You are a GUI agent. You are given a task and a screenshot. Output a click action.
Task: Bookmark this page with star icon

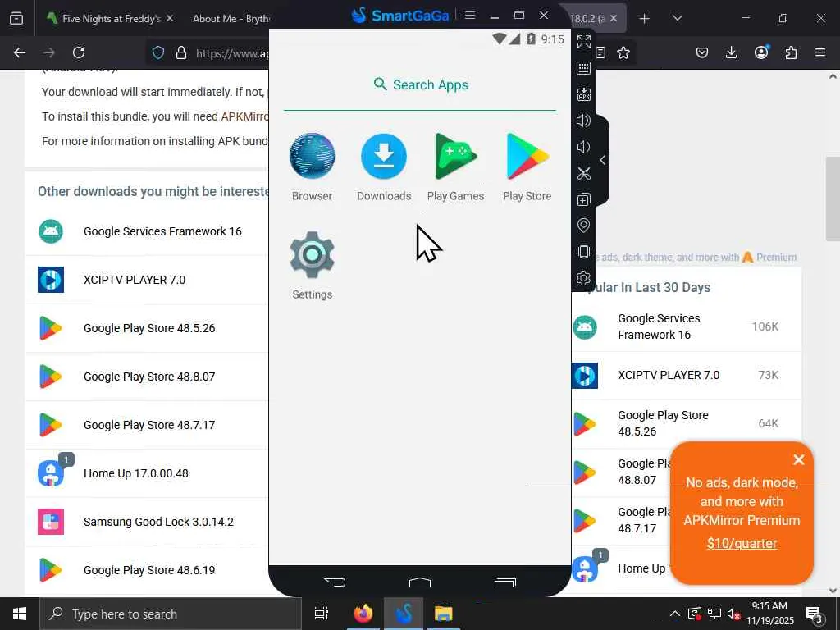[623, 52]
